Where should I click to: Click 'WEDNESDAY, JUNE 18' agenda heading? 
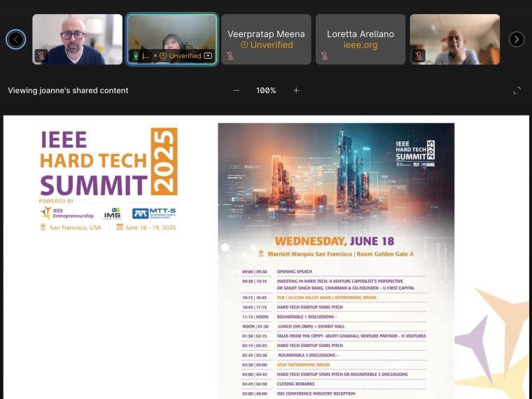pos(335,241)
